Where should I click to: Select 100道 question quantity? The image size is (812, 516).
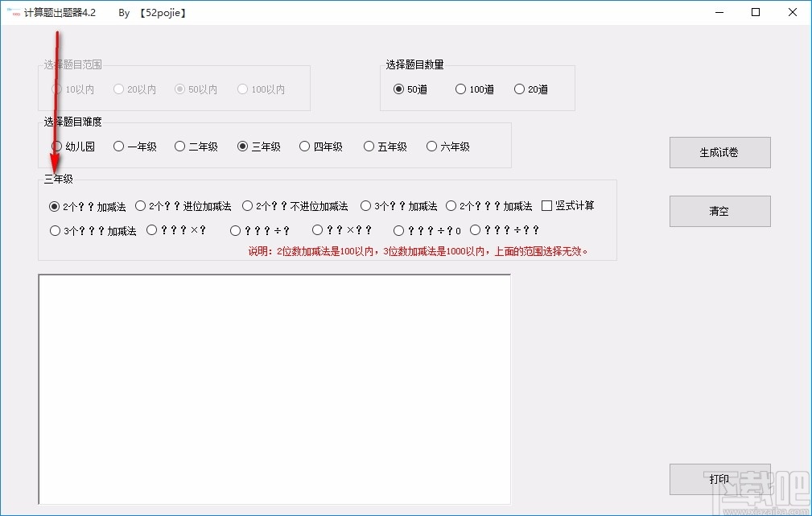tap(460, 89)
